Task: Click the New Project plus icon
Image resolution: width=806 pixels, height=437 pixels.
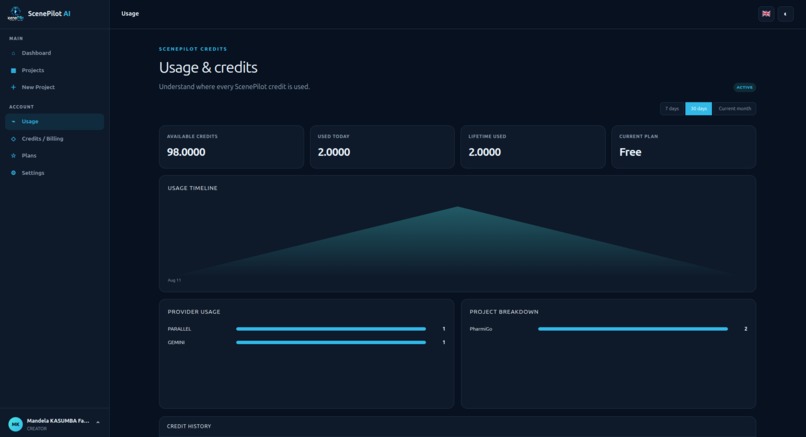Action: 13,87
